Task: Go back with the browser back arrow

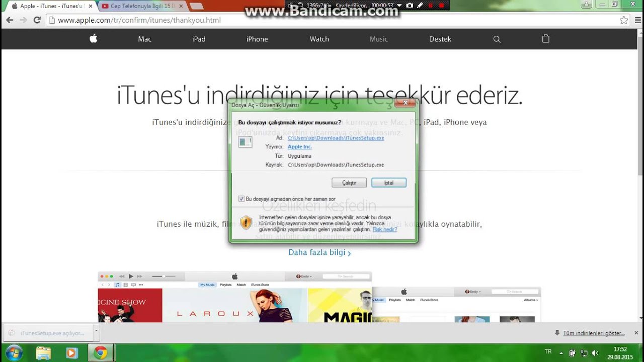Action: click(10, 20)
